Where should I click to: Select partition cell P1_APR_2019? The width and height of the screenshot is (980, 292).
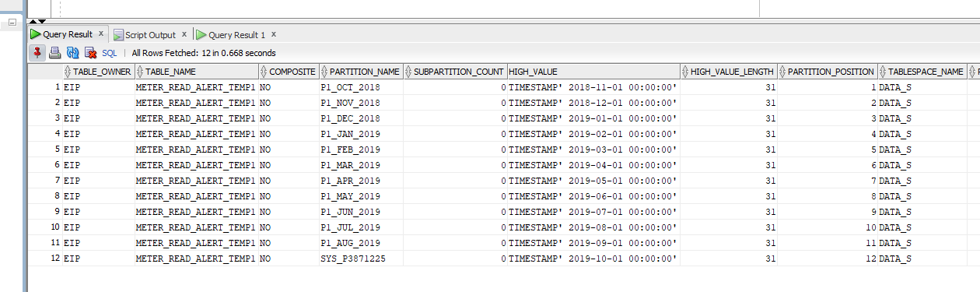pos(361,181)
